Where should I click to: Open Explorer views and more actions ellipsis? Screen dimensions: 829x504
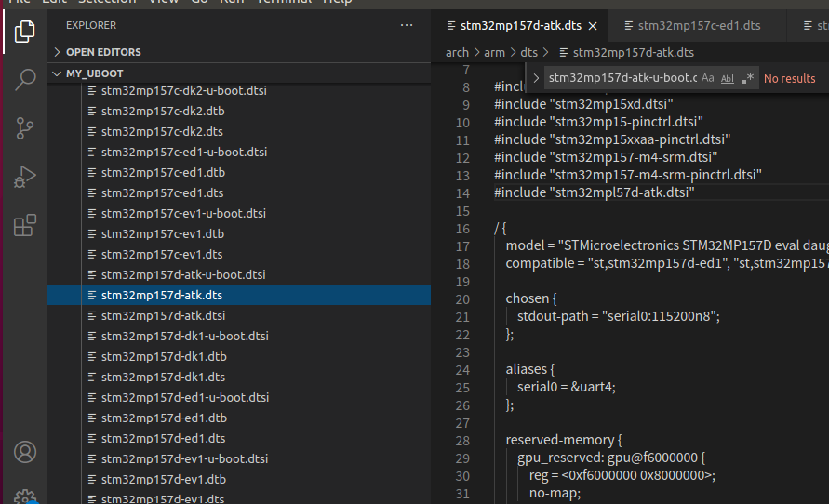coord(406,25)
